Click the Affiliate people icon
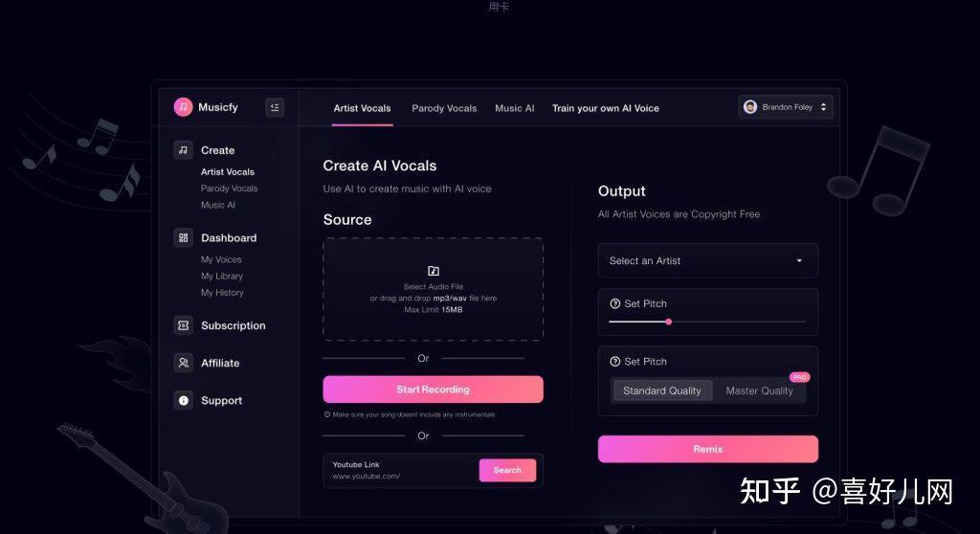 tap(183, 363)
